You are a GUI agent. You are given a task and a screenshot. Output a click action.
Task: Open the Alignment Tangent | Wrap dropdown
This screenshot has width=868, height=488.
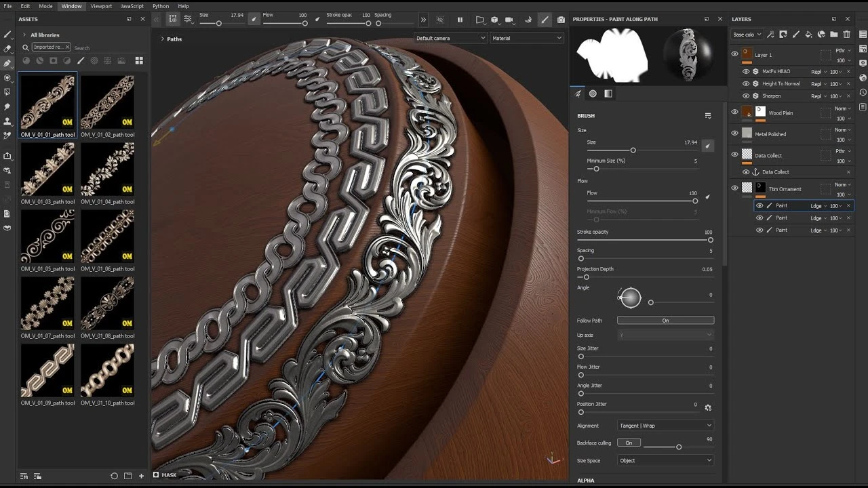(665, 426)
